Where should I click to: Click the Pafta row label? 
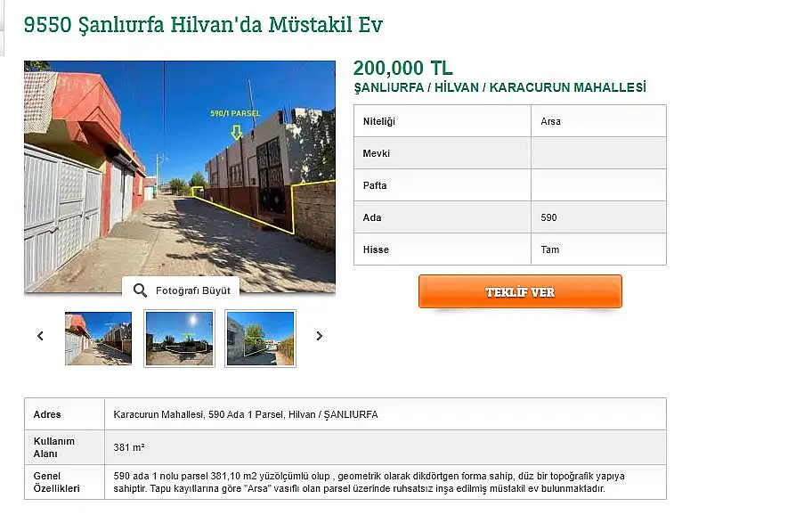click(375, 185)
